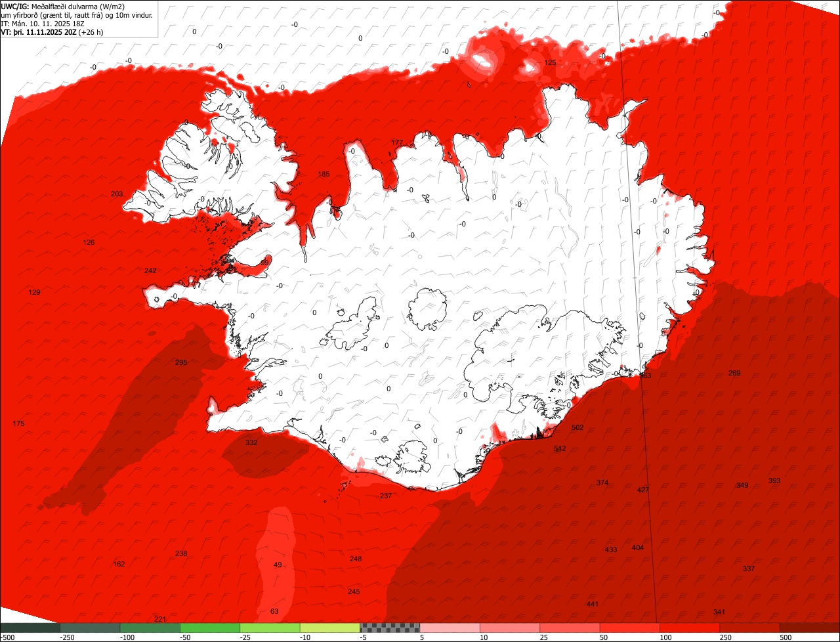Select the 242 flux value off the west coast
The image size is (840, 642).
pyautogui.click(x=150, y=270)
